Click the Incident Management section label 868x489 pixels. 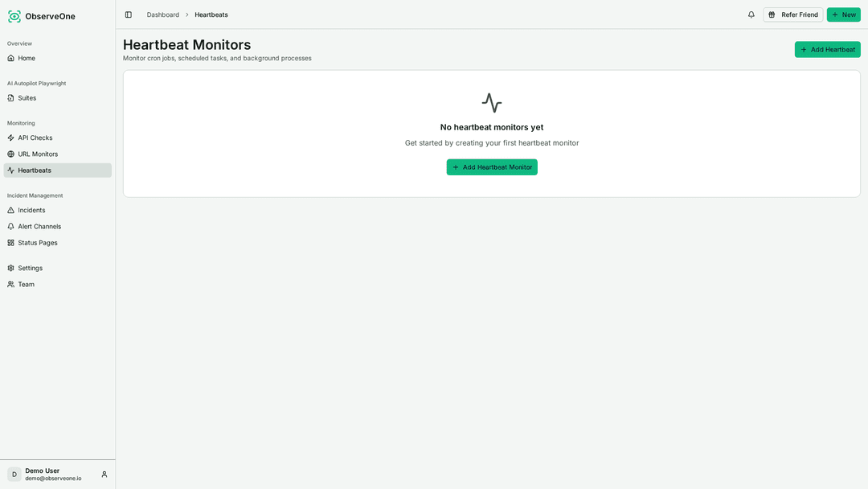[x=35, y=195]
